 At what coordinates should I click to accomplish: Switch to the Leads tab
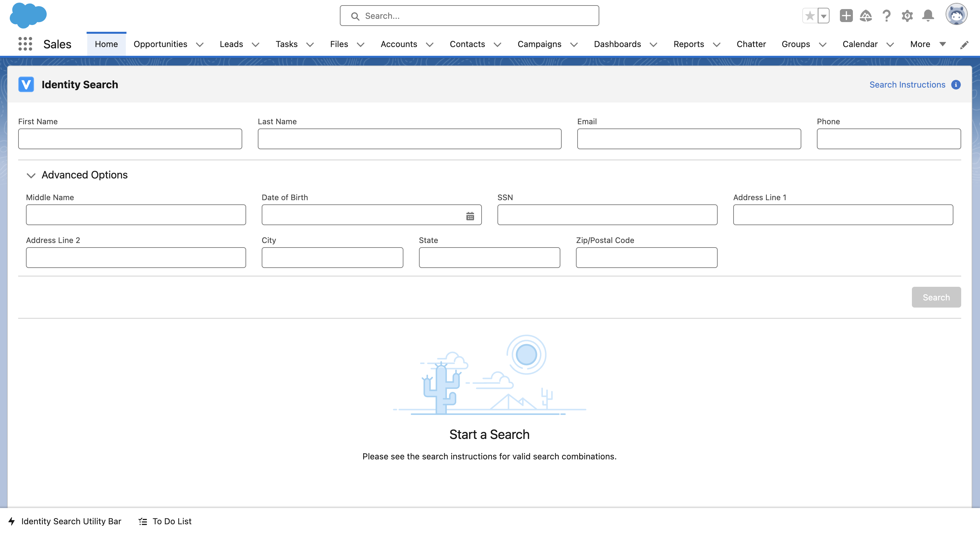click(x=231, y=44)
